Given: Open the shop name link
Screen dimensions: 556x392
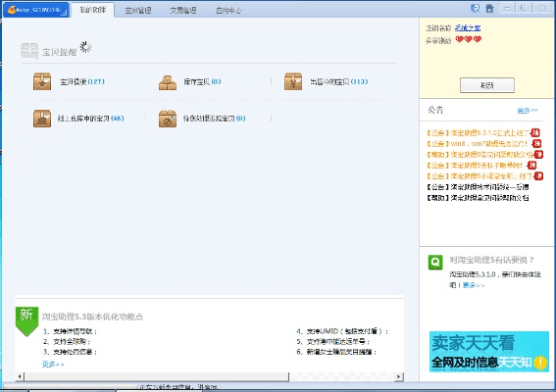Looking at the screenshot, I should [468, 28].
